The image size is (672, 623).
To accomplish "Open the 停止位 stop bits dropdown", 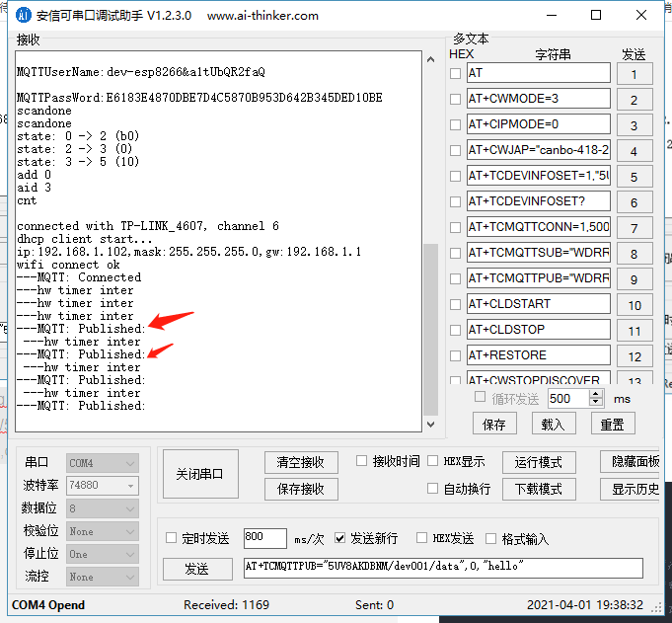I will 102,554.
